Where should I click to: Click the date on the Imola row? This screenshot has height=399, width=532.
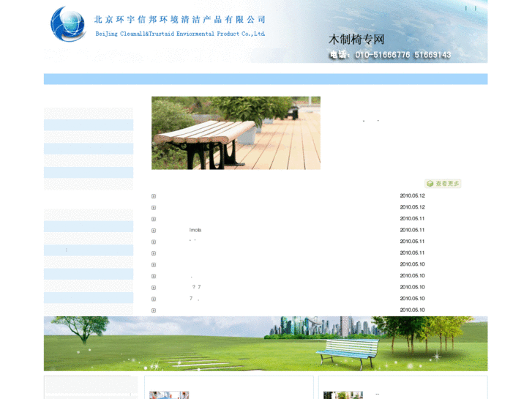(412, 230)
